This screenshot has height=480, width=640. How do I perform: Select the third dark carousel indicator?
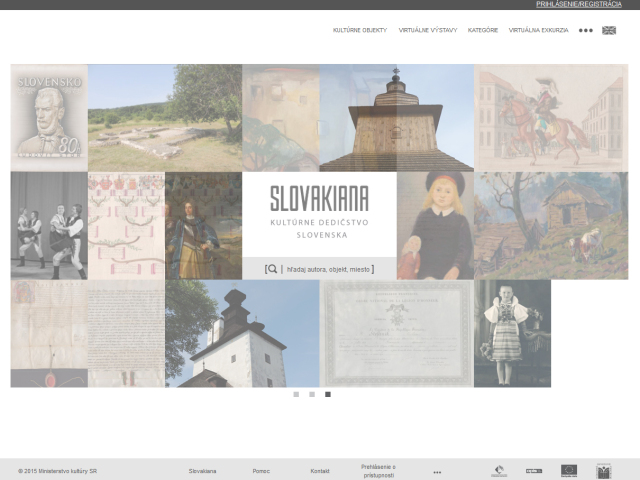[328, 394]
